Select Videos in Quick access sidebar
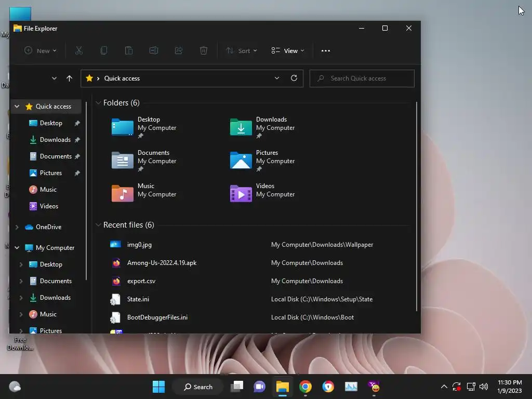 pos(49,206)
